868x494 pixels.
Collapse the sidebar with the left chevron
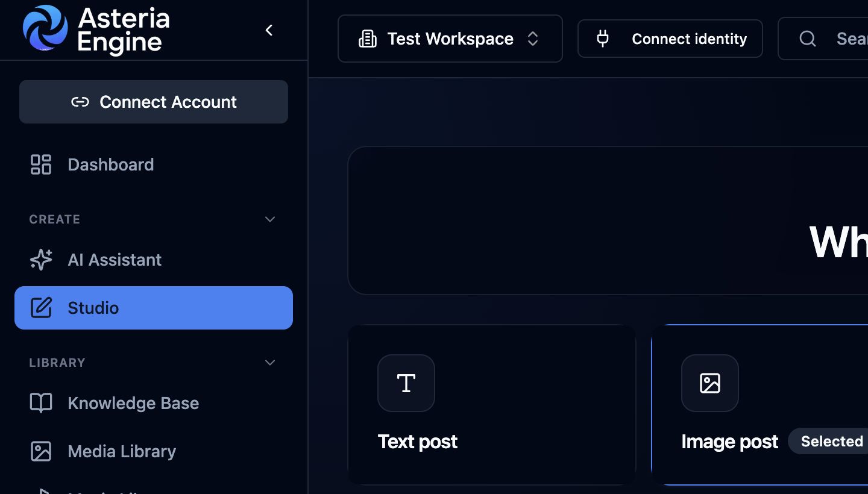269,30
